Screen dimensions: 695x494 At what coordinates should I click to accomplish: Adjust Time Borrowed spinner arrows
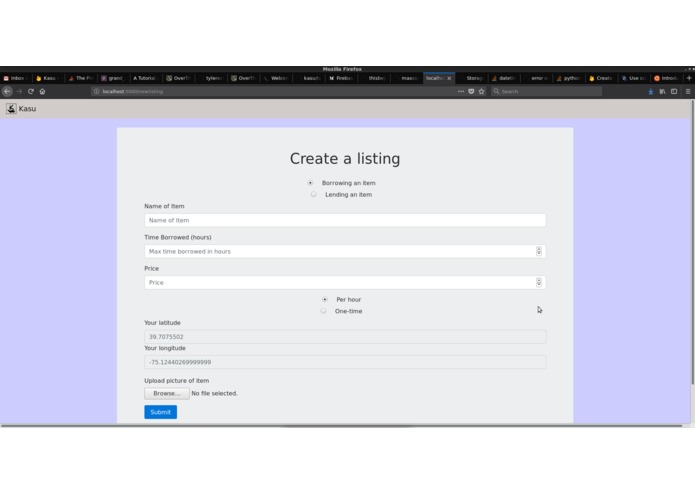(539, 251)
